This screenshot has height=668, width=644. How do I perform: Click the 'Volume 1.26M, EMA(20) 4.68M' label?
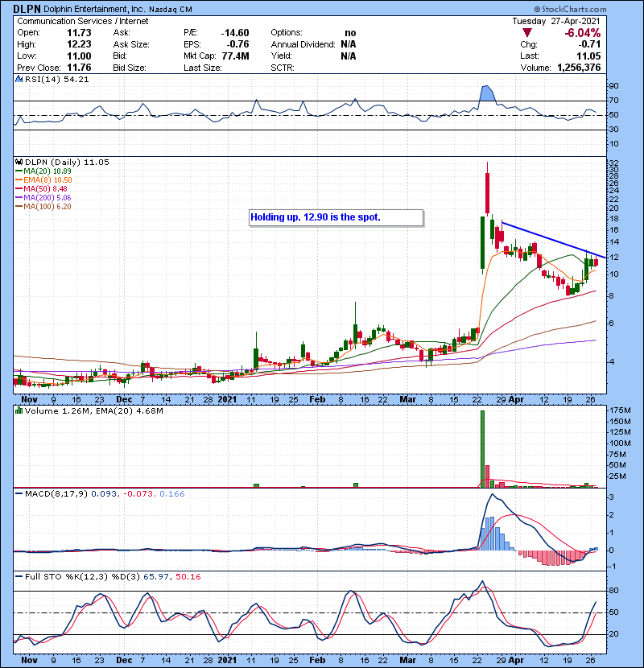[93, 411]
